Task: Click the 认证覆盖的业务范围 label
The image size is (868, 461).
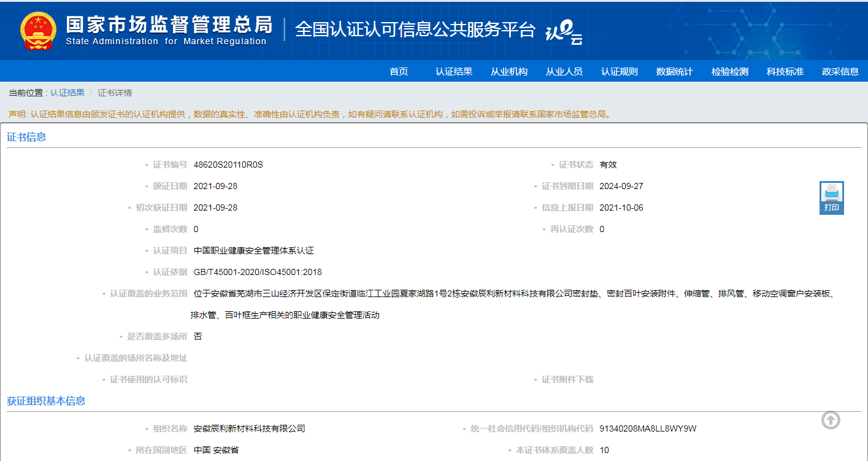Action: 148,293
